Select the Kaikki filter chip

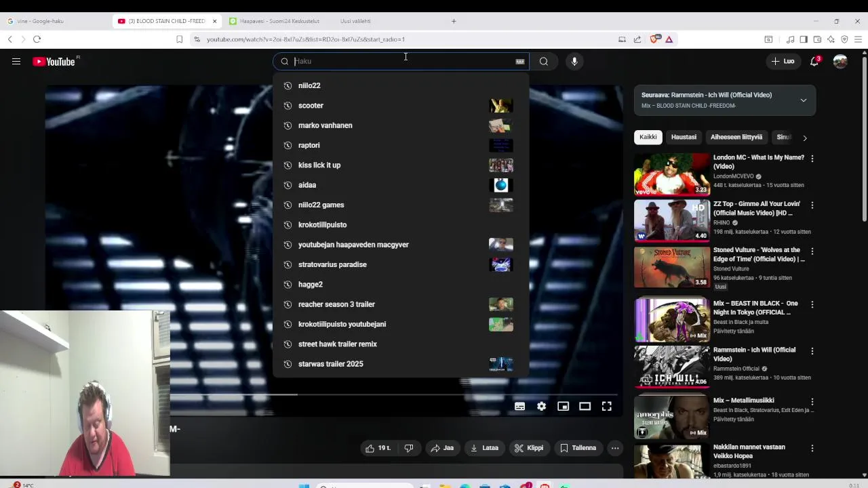click(x=648, y=137)
